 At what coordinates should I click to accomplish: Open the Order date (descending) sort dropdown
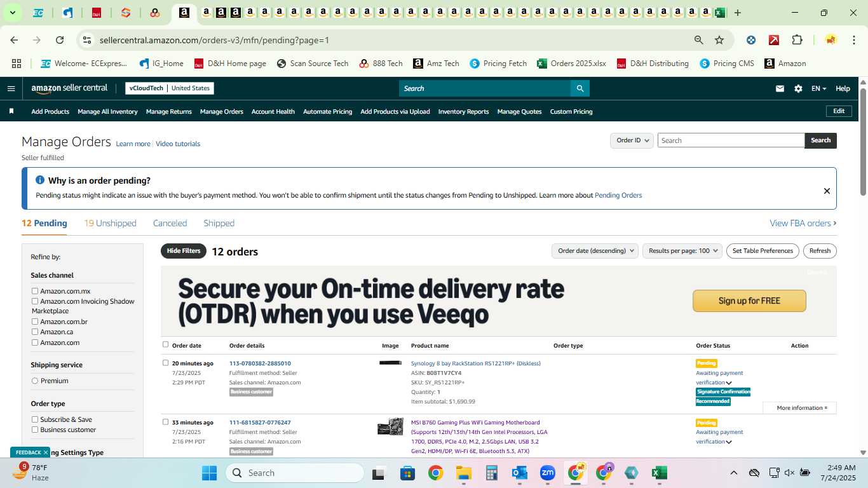595,251
